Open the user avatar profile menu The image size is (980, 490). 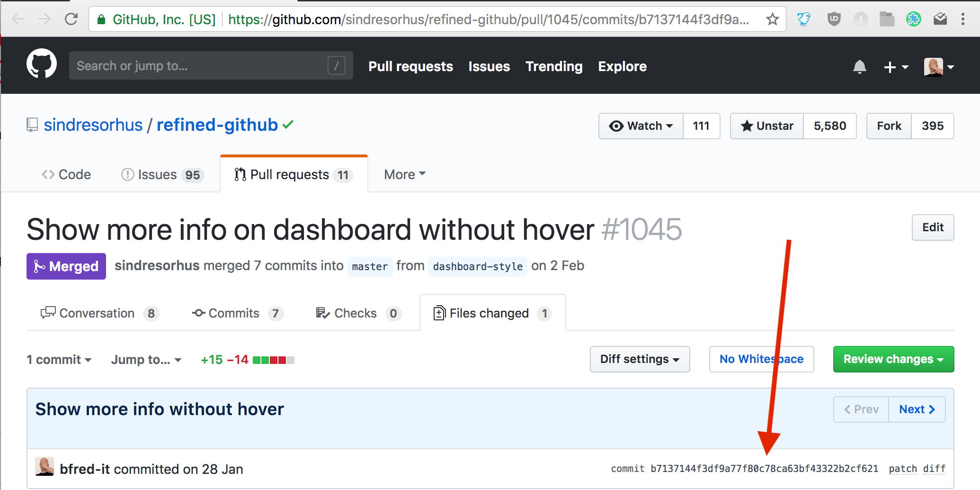click(x=939, y=67)
